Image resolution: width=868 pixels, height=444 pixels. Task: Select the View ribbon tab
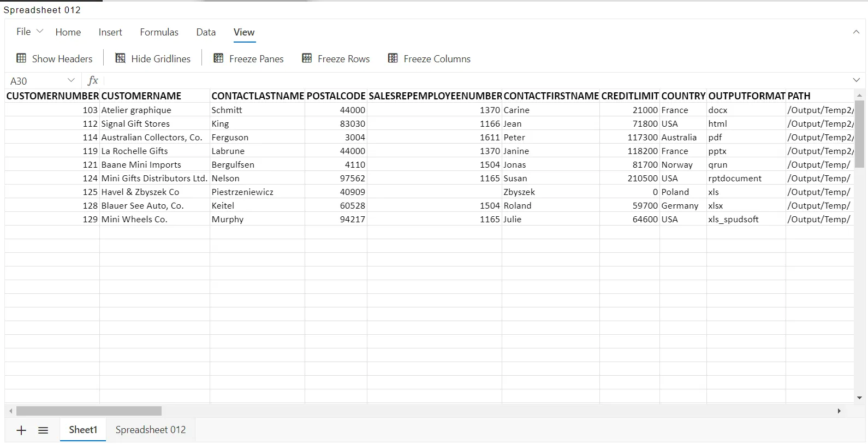tap(244, 32)
